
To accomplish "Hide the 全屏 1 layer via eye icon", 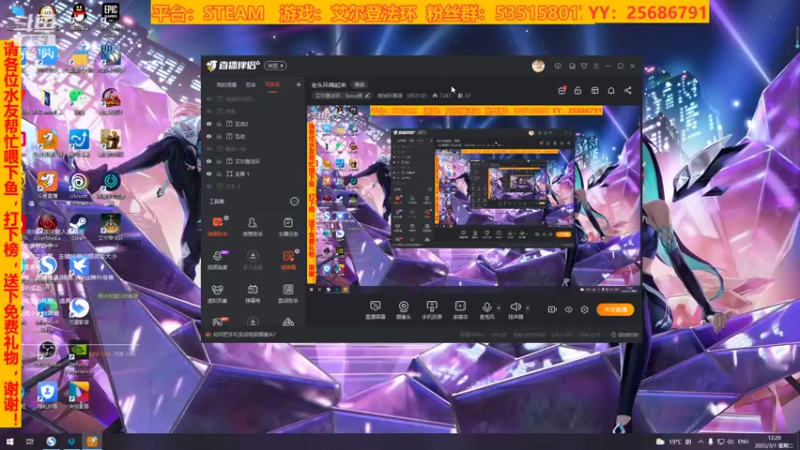I will coord(209,174).
